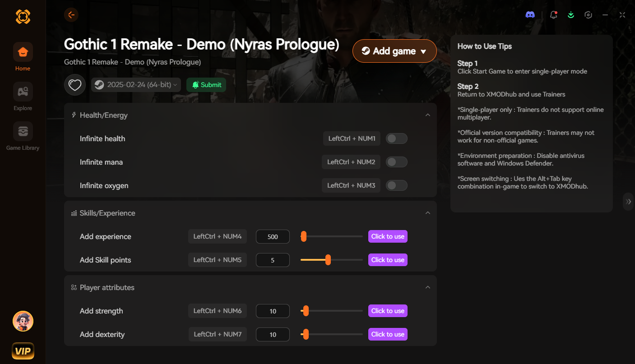
Task: Click the Add experience slider handle
Action: 304,236
